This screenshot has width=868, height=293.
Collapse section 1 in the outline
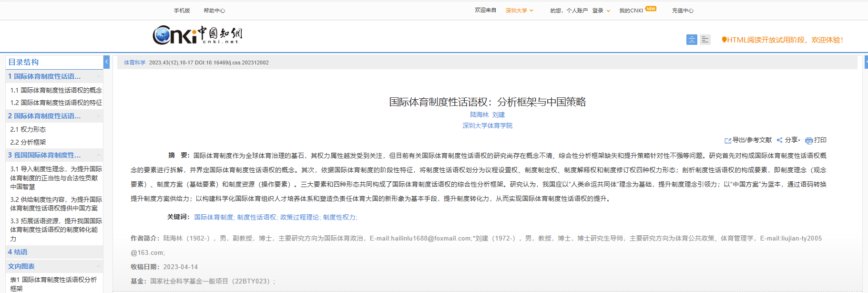[99, 76]
